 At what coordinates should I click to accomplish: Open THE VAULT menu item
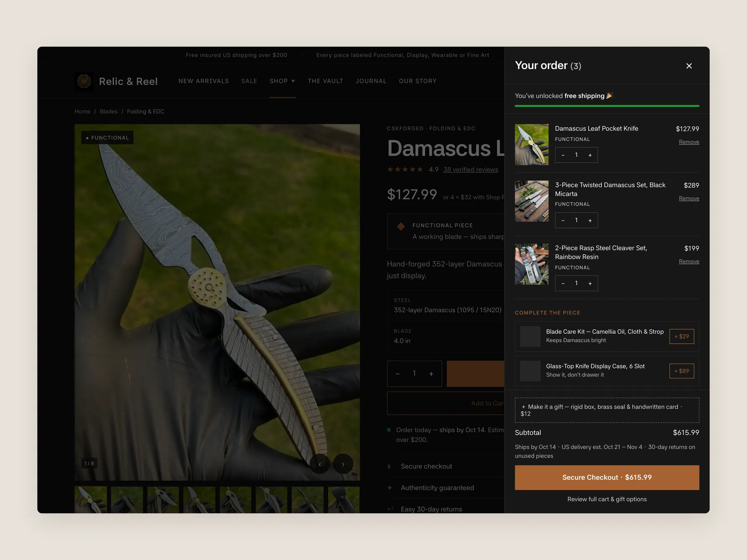pos(325,81)
